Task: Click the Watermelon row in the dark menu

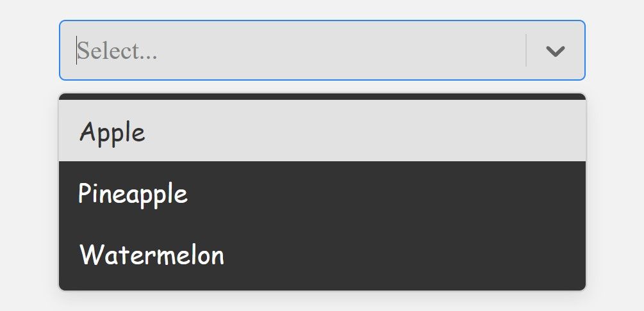Action: pyautogui.click(x=322, y=255)
